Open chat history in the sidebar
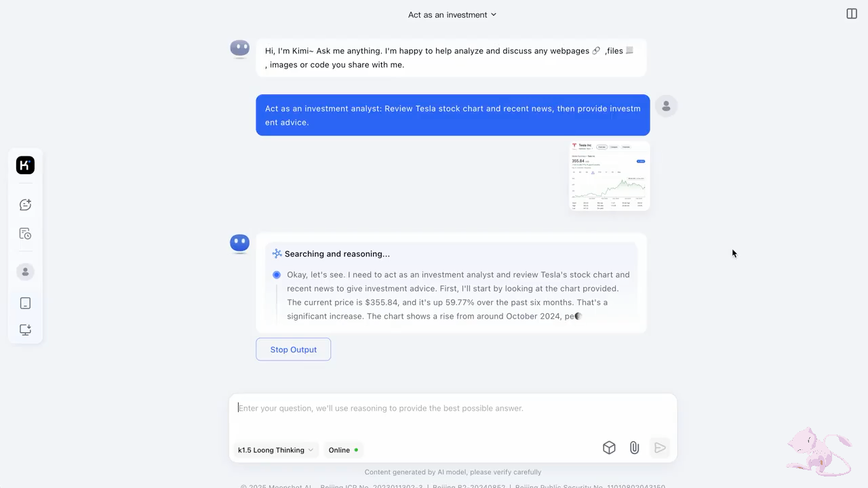This screenshot has width=868, height=488. pos(25,234)
